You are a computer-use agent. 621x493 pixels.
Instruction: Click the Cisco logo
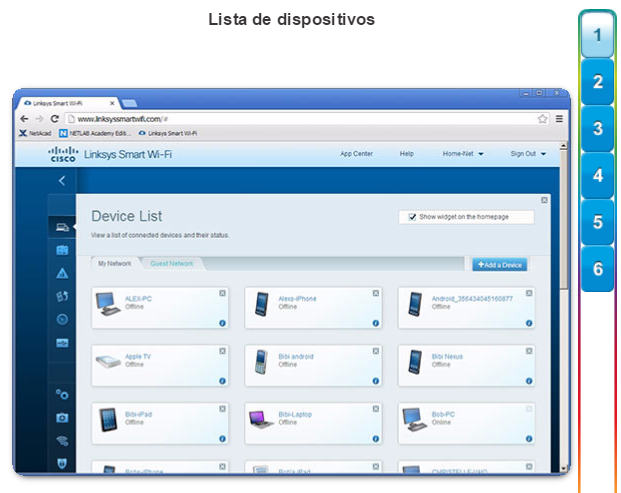tap(63, 154)
